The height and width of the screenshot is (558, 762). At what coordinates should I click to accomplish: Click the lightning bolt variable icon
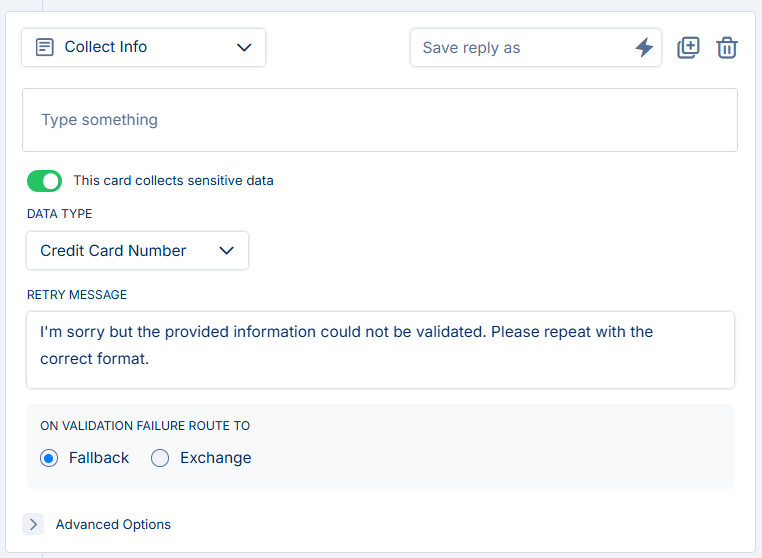[x=644, y=48]
